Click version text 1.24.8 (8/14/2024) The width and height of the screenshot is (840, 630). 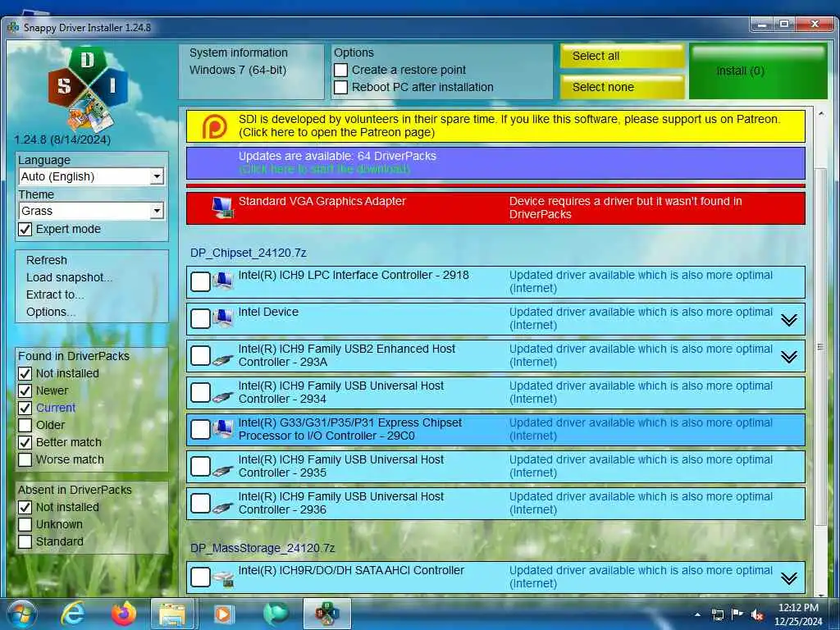point(62,139)
